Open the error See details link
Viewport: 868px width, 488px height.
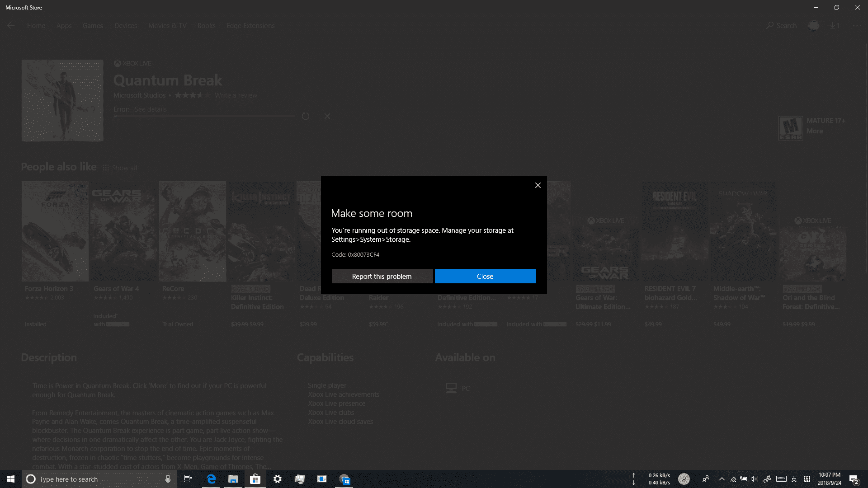(151, 109)
